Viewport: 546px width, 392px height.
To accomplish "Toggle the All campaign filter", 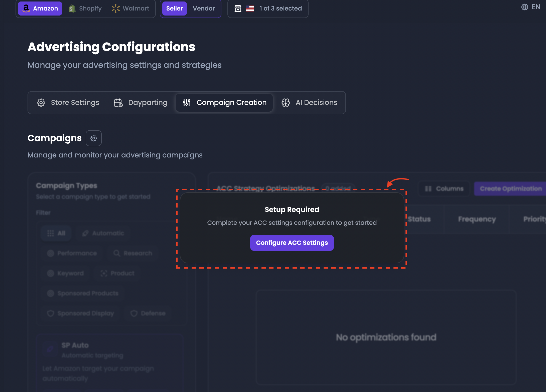I will tap(56, 233).
